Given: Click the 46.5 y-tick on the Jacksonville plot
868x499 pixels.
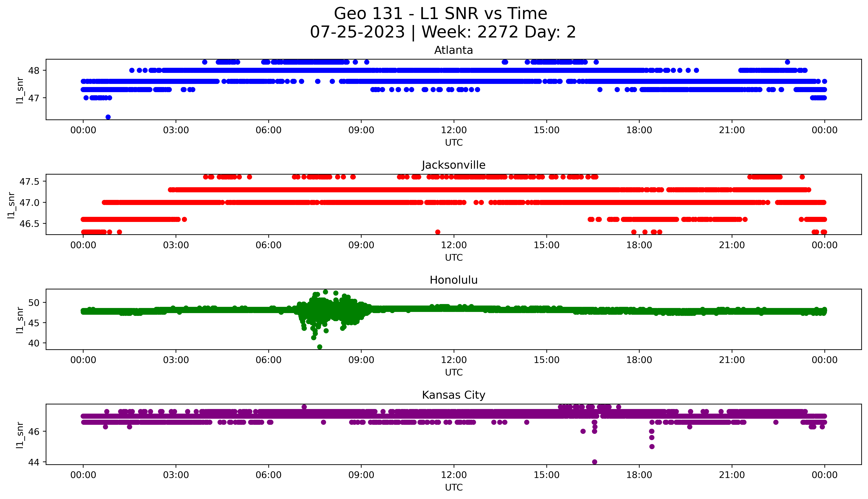Looking at the screenshot, I should pyautogui.click(x=30, y=224).
